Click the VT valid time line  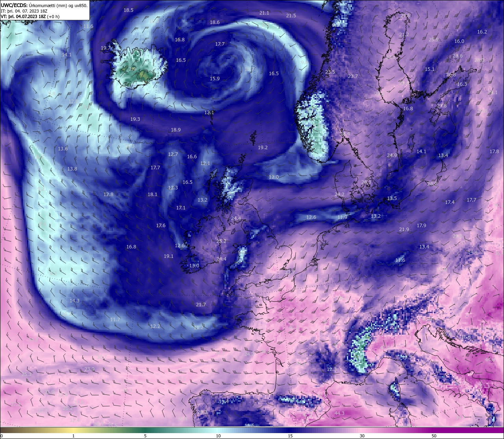[x=30, y=17]
